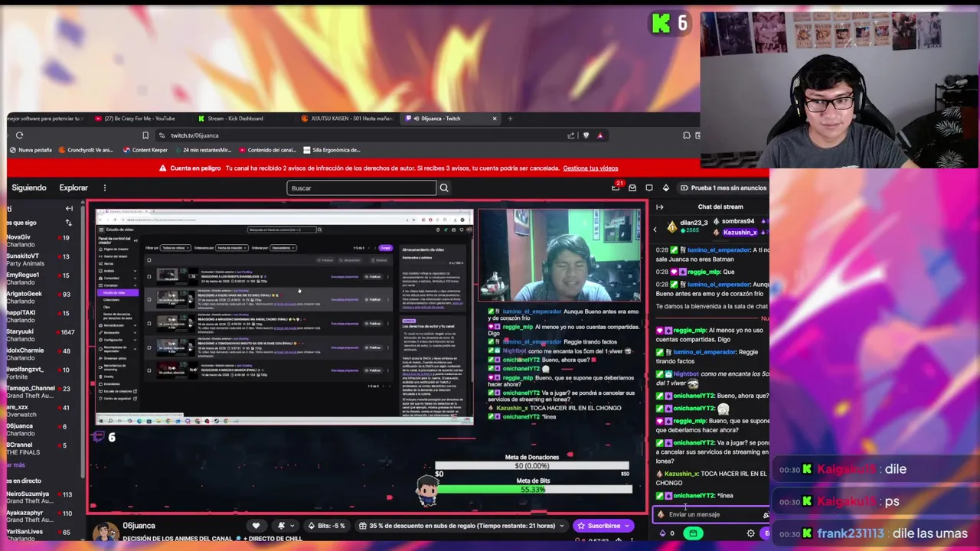
Task: Click the green button below the chat input
Action: 693,533
